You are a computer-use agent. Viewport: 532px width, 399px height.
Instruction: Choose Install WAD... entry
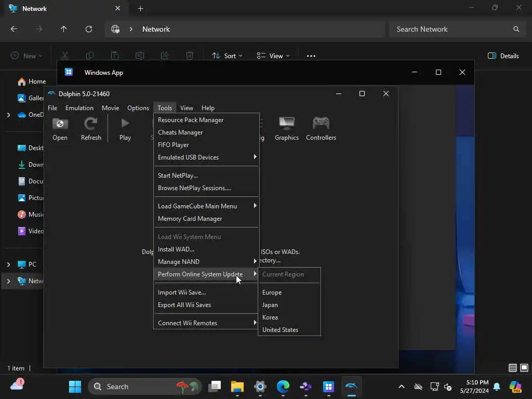click(x=206, y=249)
